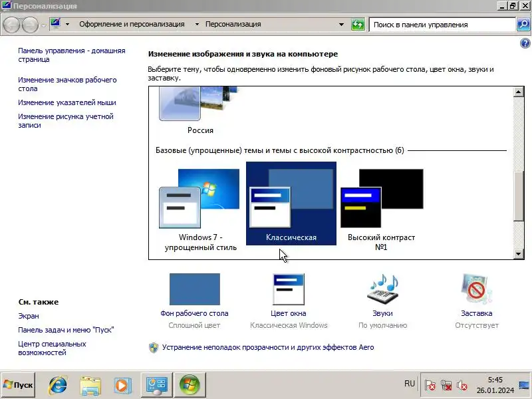
Task: Open help via the blue question icon
Action: coord(525,43)
